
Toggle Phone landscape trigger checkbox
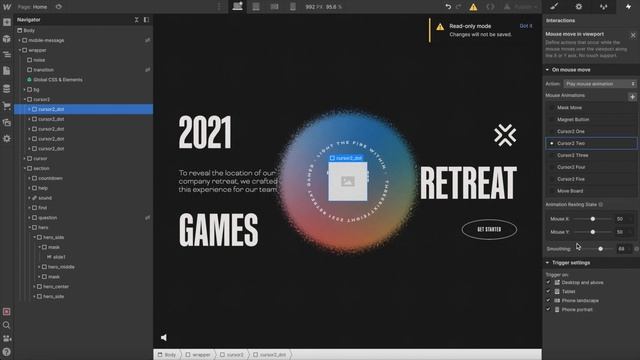pyautogui.click(x=548, y=300)
